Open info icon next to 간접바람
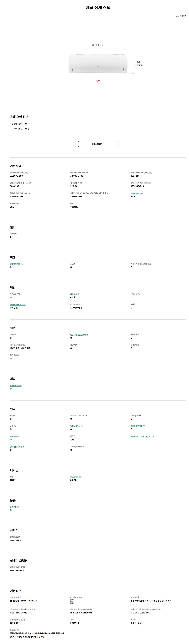Screen dimensions: 189x644 pos(139,294)
